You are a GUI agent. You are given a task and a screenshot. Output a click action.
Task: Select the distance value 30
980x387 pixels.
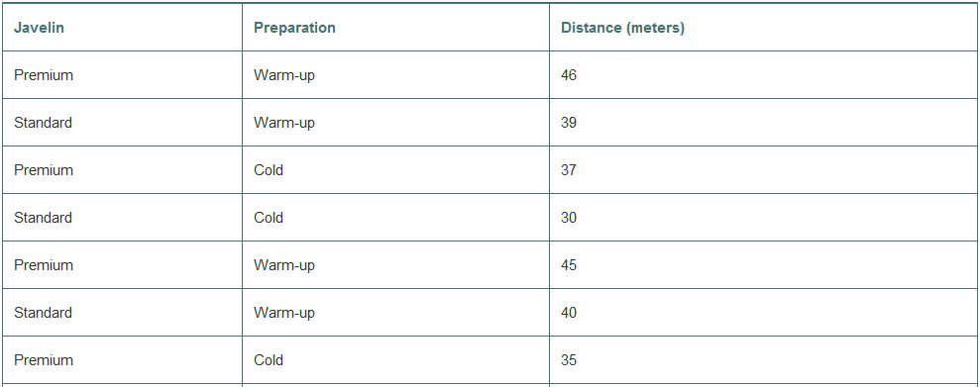(x=569, y=217)
